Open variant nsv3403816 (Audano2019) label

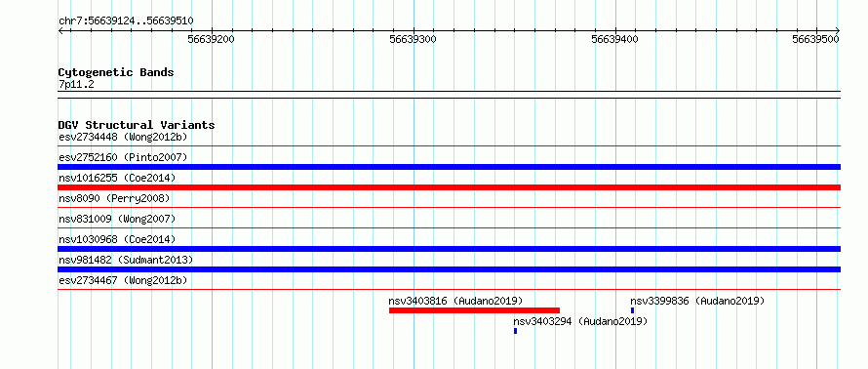pos(455,301)
